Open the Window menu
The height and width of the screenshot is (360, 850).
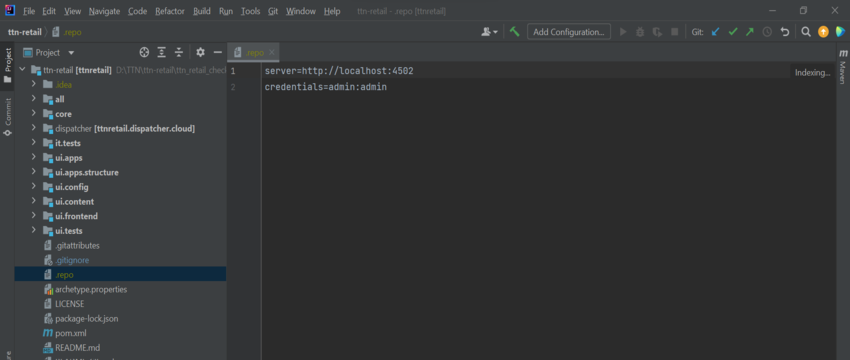(300, 11)
